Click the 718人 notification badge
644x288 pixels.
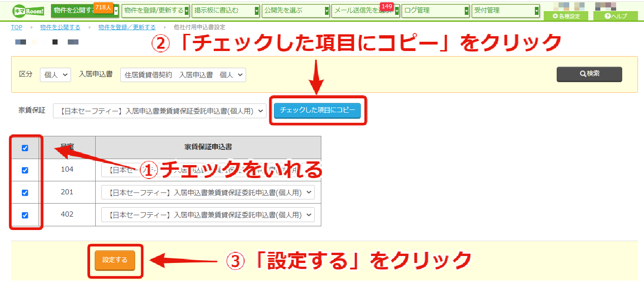coord(103,7)
